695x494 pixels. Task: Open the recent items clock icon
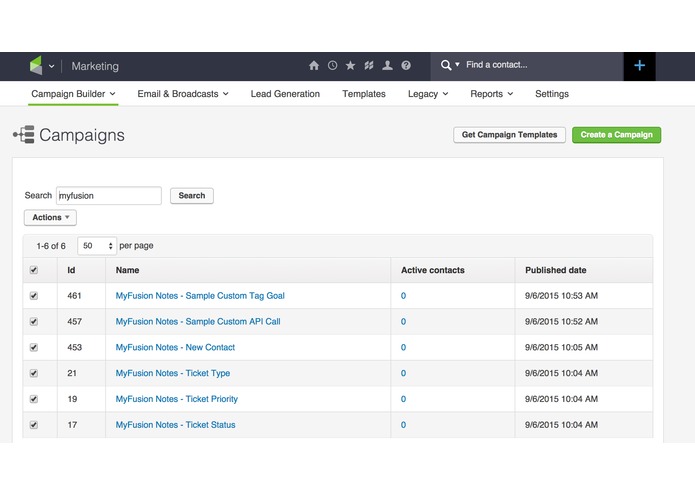point(332,66)
